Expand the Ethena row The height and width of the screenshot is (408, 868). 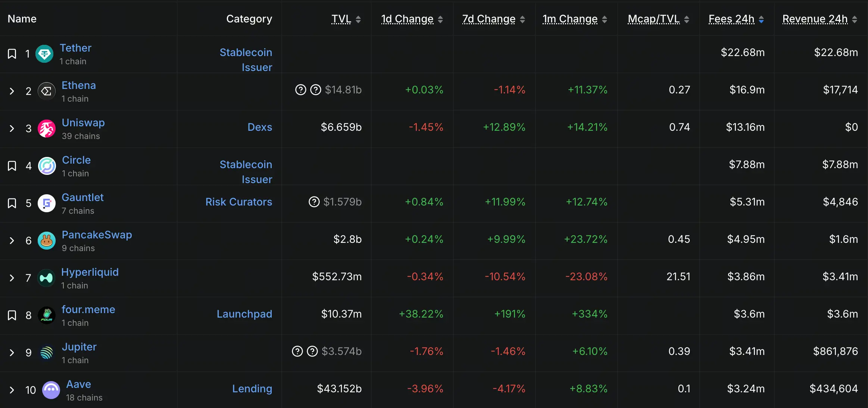12,91
